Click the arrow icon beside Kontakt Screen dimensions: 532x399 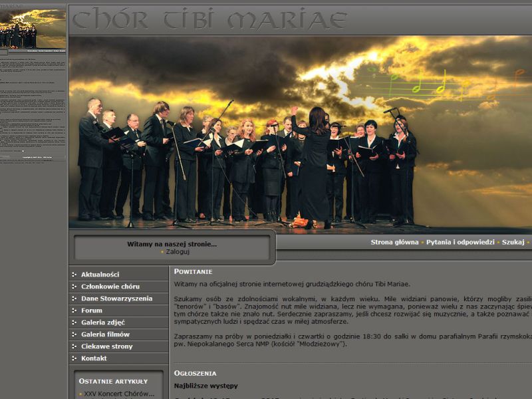click(x=74, y=358)
